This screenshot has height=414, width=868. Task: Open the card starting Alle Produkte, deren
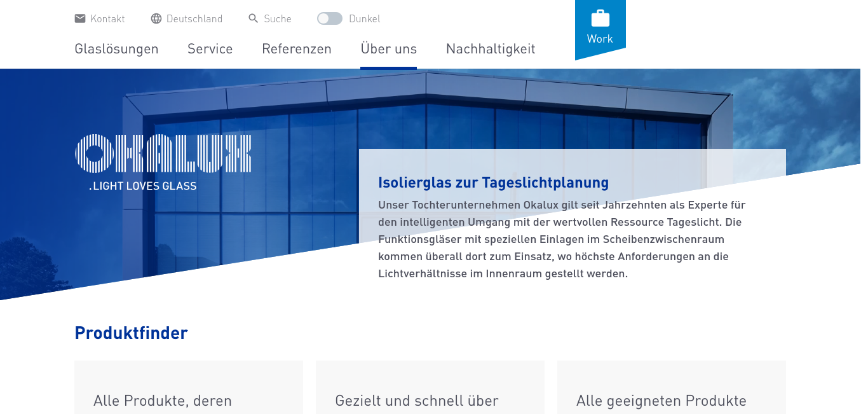click(x=189, y=387)
